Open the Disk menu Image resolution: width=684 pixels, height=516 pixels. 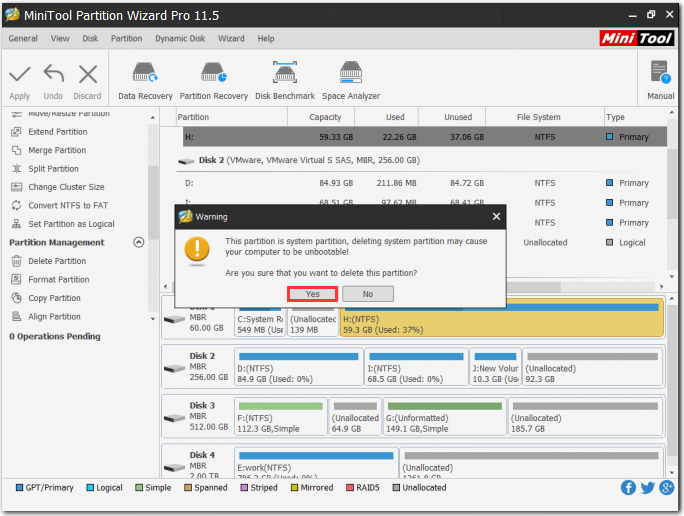click(90, 38)
